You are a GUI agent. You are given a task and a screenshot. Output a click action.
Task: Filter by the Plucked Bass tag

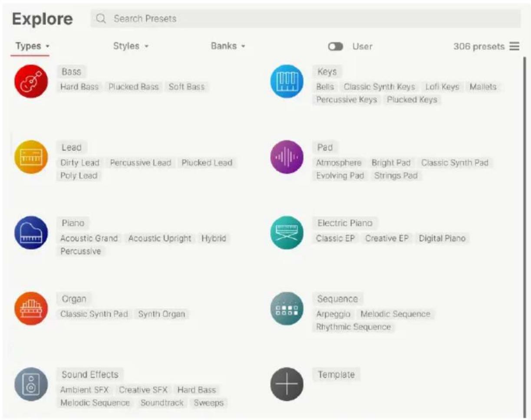coord(133,87)
